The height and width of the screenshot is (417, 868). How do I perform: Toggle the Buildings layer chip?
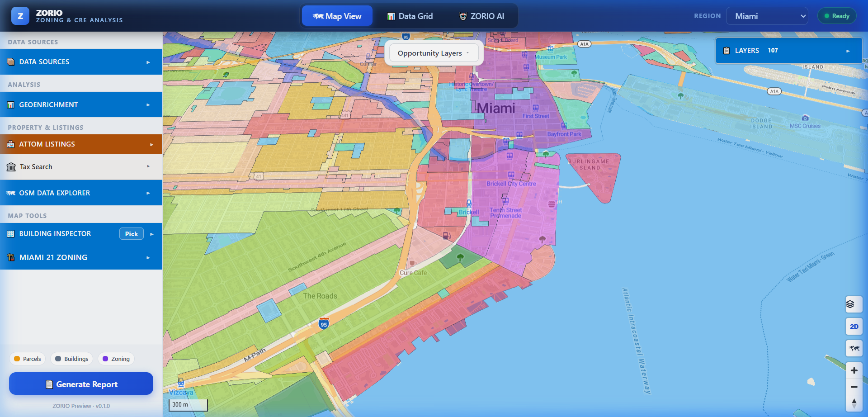(72, 359)
